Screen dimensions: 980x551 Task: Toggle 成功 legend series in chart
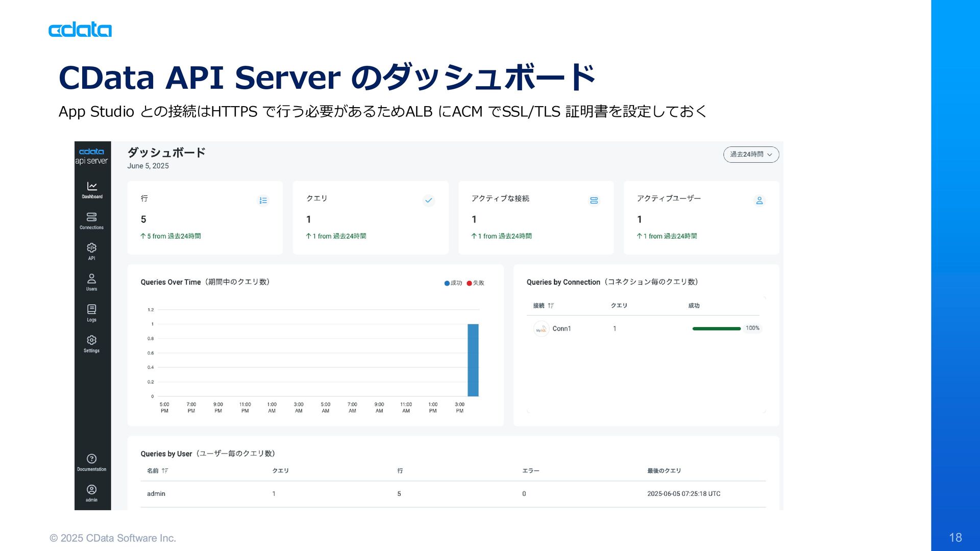[x=453, y=283]
